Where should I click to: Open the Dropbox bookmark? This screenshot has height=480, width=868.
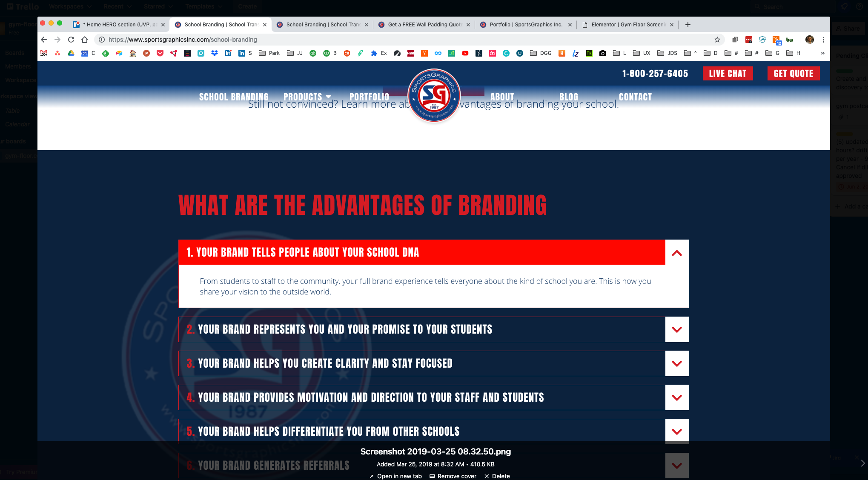215,53
